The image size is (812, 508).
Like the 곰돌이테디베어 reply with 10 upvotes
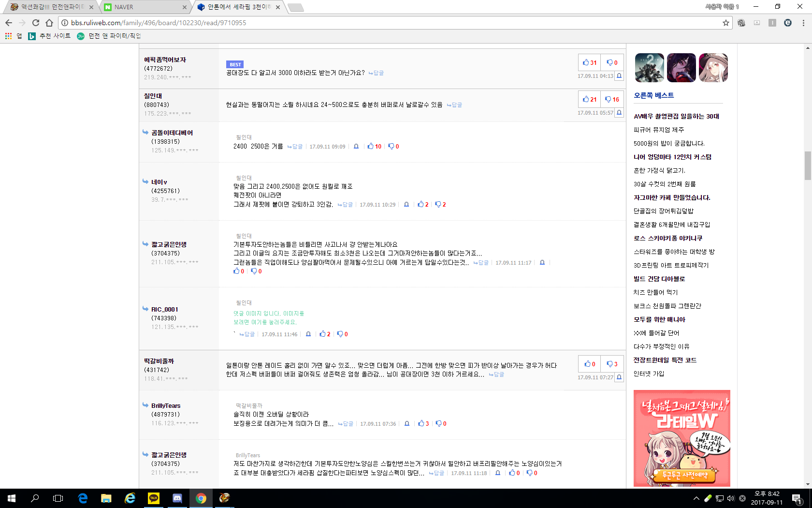374,146
